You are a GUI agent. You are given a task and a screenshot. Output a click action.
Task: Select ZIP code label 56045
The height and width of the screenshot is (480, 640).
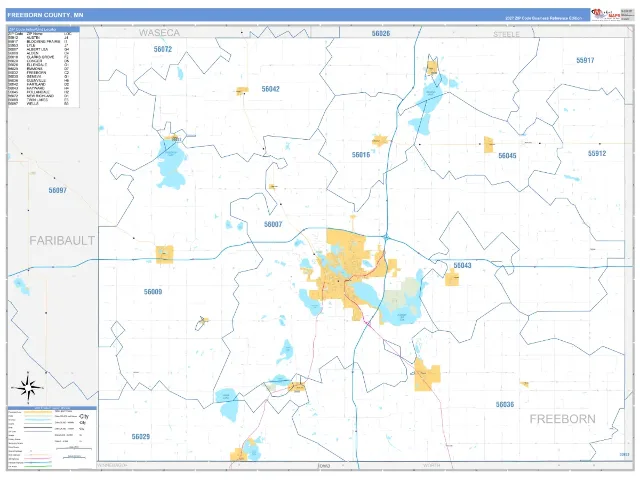point(507,156)
